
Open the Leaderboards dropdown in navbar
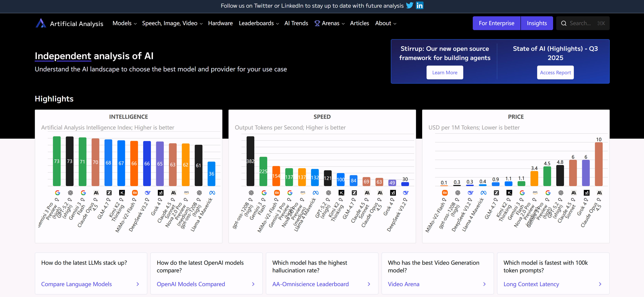[259, 23]
